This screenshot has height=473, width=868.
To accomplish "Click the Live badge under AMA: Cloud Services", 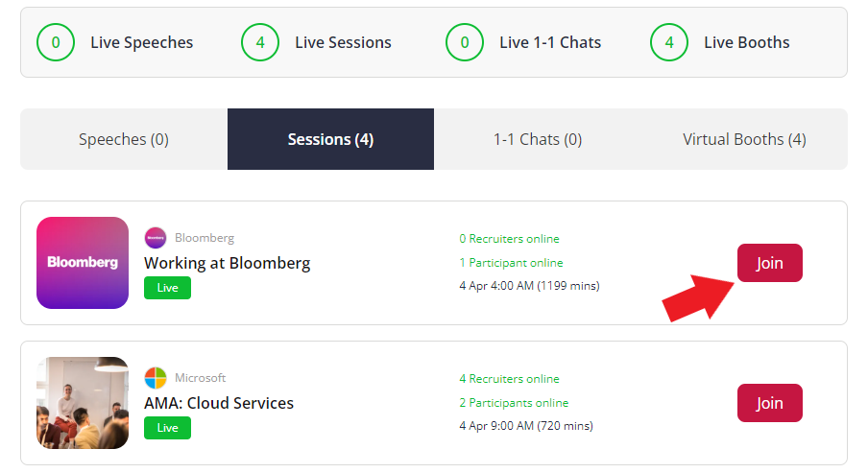I will 167,428.
